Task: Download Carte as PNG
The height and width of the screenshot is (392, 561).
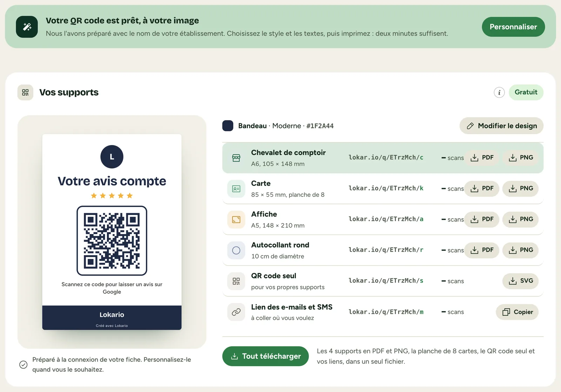Action: pos(520,188)
